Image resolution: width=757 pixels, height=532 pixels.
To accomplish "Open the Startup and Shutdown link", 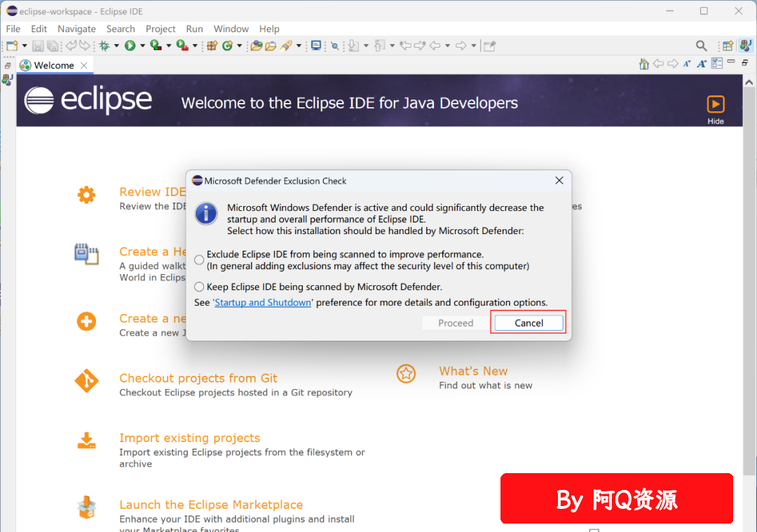I will pyautogui.click(x=263, y=302).
